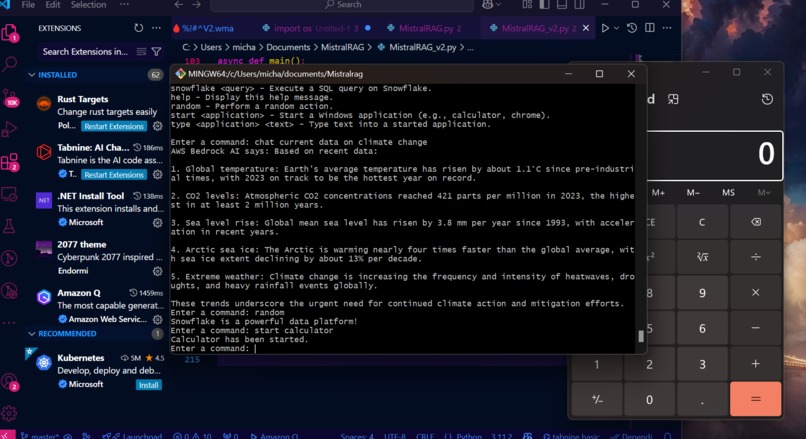Open the .NET Install Tool manage gear
Viewport: 806px width, 439px height.
pos(157,223)
